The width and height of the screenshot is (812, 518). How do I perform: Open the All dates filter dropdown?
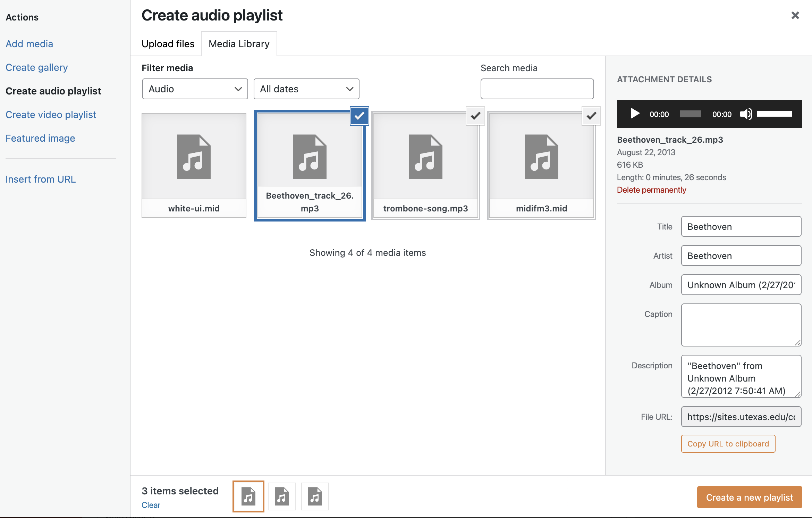tap(306, 89)
